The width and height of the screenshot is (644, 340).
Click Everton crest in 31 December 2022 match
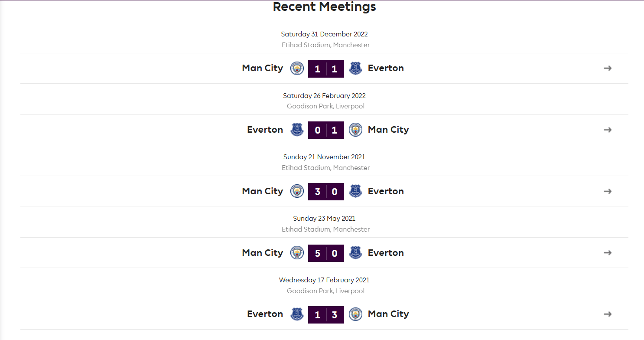click(355, 69)
